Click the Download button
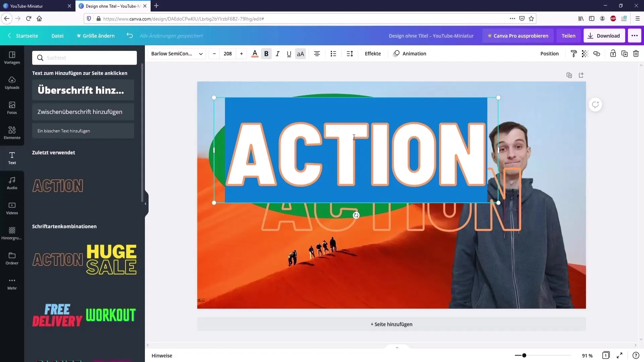644x362 pixels. (604, 36)
